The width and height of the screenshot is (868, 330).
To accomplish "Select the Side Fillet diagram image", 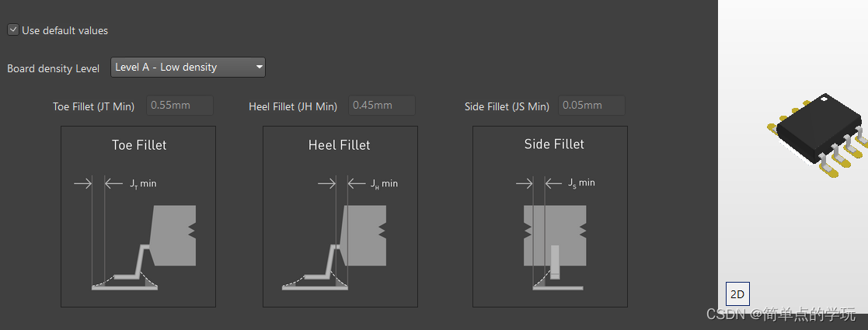I will coord(550,225).
